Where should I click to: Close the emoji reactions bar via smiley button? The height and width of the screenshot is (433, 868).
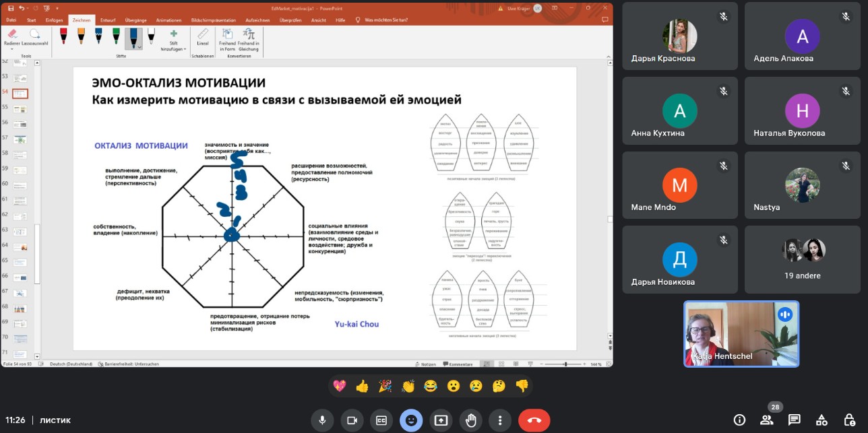(410, 420)
